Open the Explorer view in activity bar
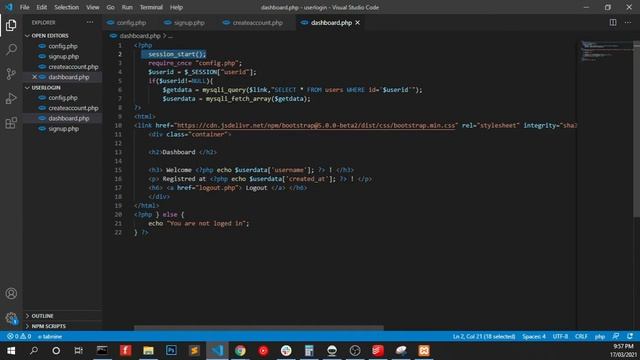The height and width of the screenshot is (360, 640). (11, 25)
